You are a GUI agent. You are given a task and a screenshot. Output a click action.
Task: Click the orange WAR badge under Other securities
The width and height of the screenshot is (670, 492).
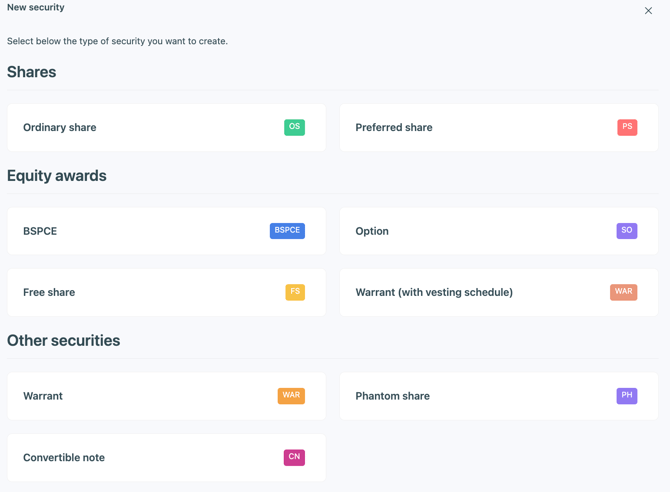point(291,396)
